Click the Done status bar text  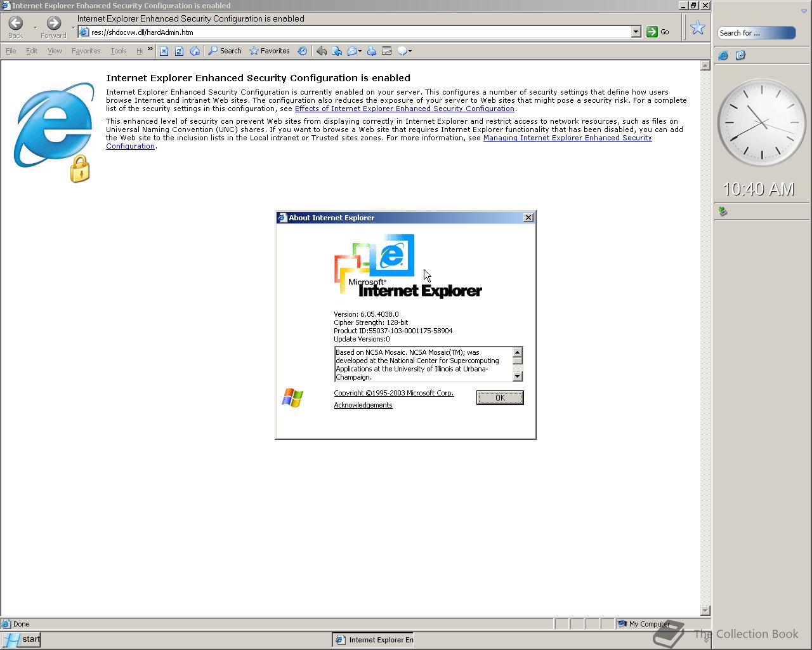pyautogui.click(x=21, y=624)
